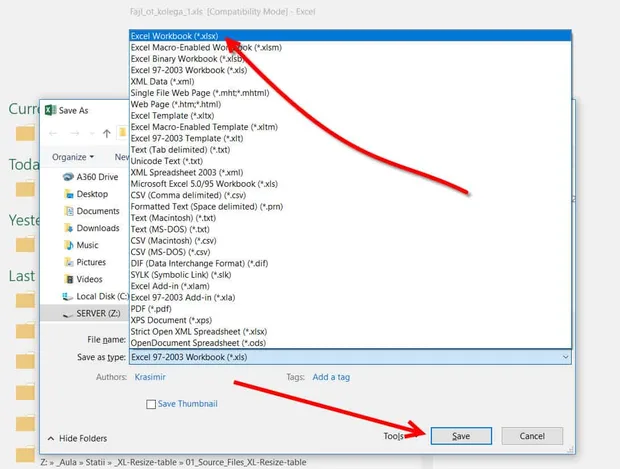620x469 pixels.
Task: Pick DIF (Data Interchange Format)
Action: [350, 263]
